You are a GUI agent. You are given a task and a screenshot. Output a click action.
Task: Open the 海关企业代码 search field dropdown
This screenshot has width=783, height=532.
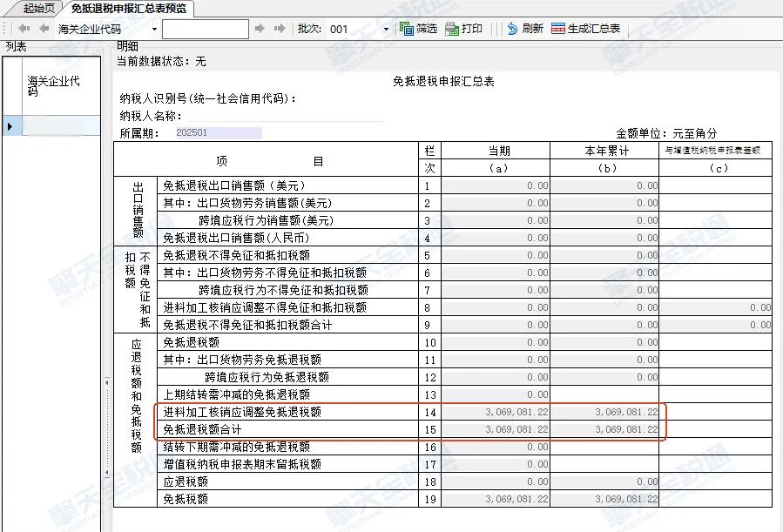[x=154, y=29]
